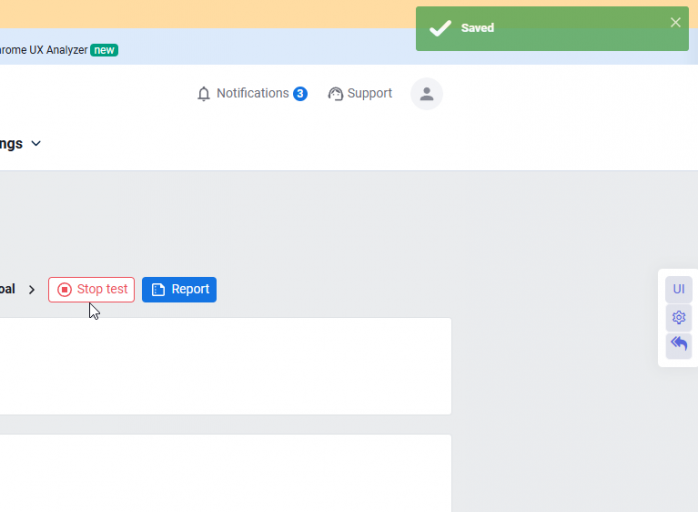Click the green 'new' badge
This screenshot has width=698, height=512.
(x=104, y=50)
